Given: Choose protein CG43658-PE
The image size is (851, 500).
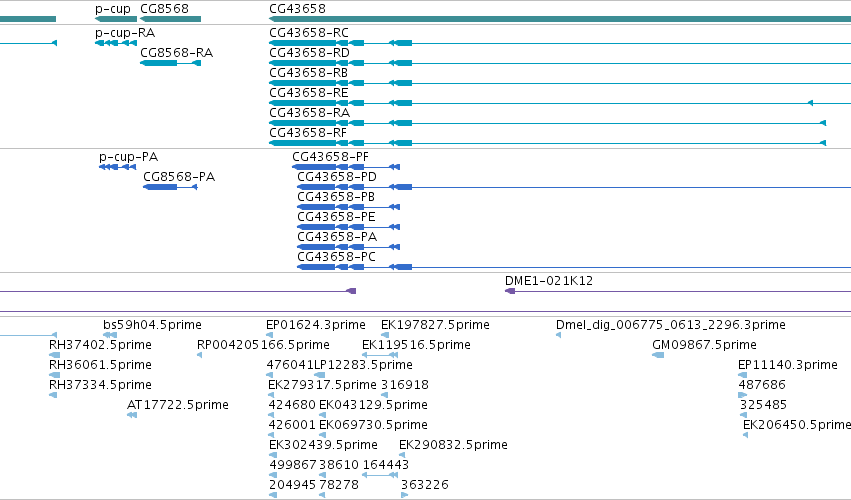Looking at the screenshot, I should pyautogui.click(x=336, y=217).
